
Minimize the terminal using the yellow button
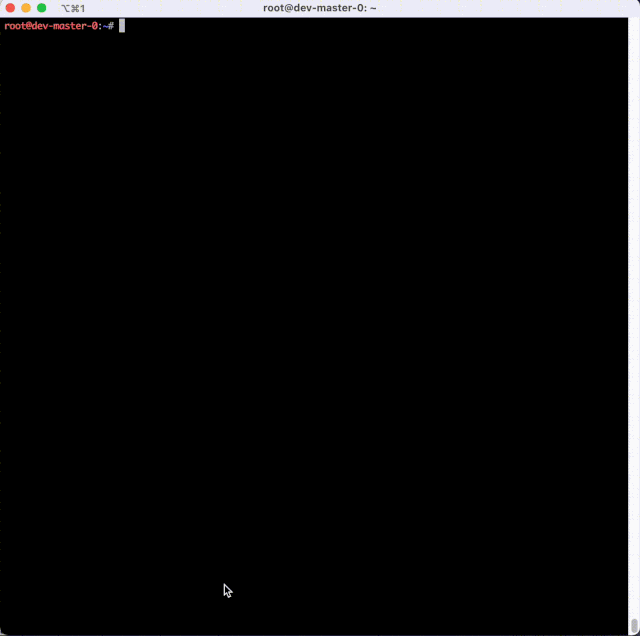click(x=26, y=8)
